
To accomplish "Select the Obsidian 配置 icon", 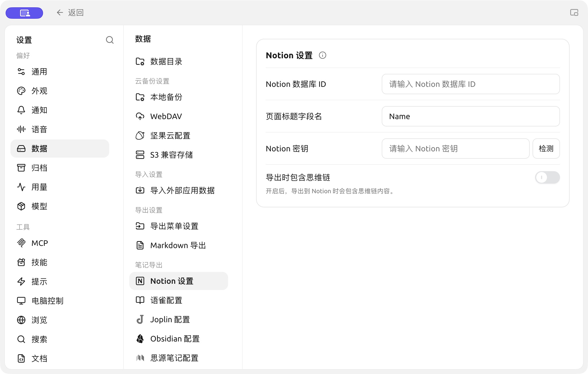I will point(140,339).
